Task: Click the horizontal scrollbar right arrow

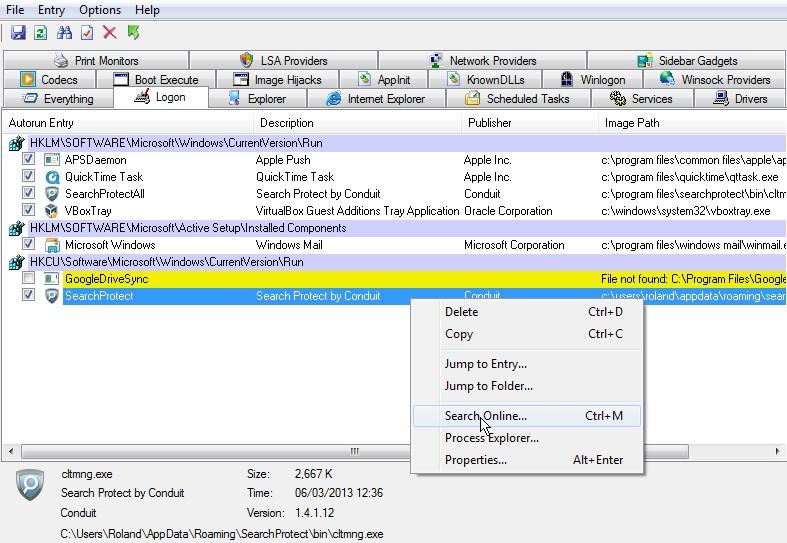Action: 777,451
